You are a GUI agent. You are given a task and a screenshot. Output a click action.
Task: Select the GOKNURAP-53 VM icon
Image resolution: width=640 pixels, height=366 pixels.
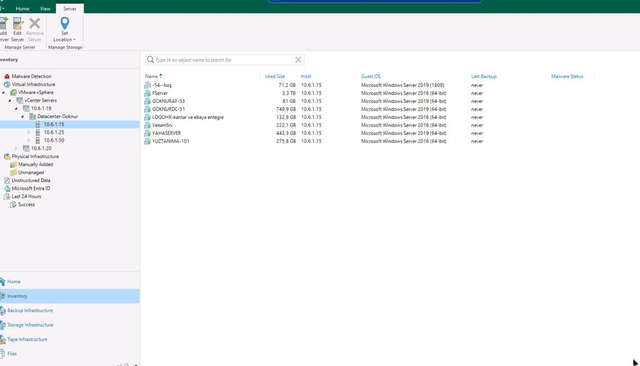147,101
